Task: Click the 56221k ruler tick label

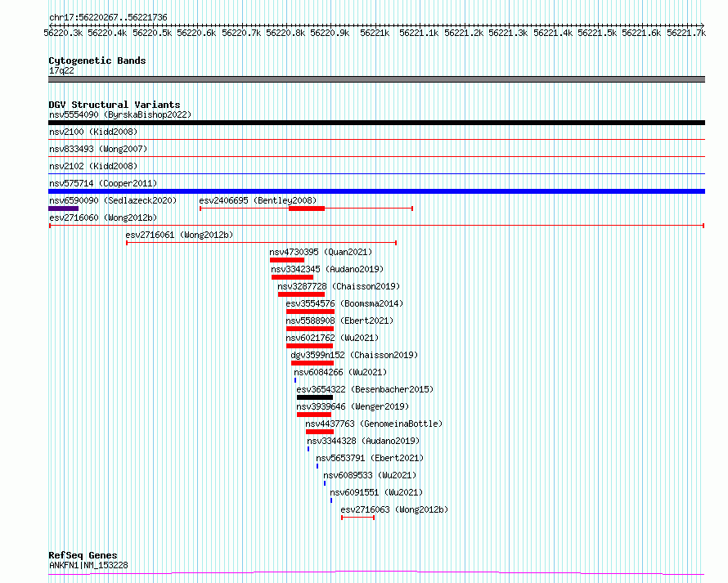Action: pos(375,33)
